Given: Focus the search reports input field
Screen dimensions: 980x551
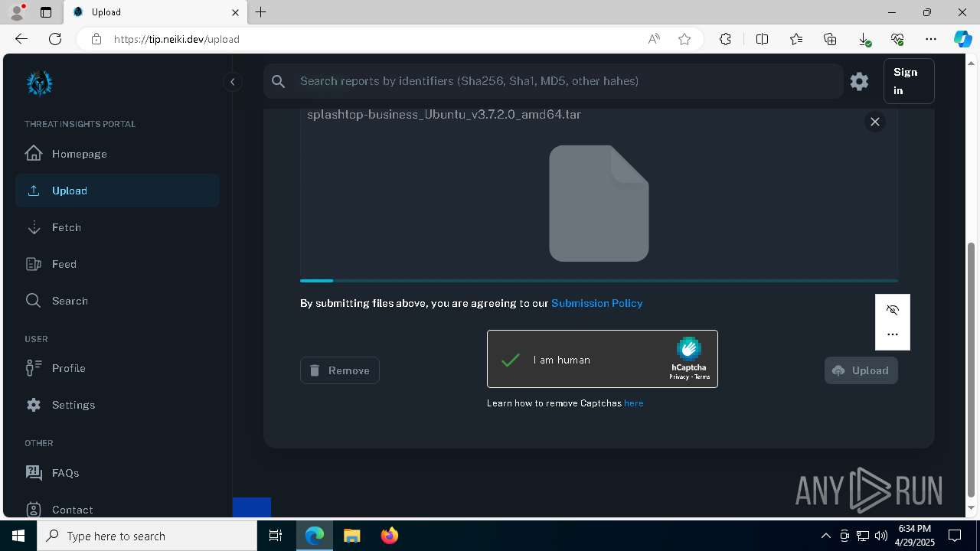Looking at the screenshot, I should pyautogui.click(x=567, y=81).
